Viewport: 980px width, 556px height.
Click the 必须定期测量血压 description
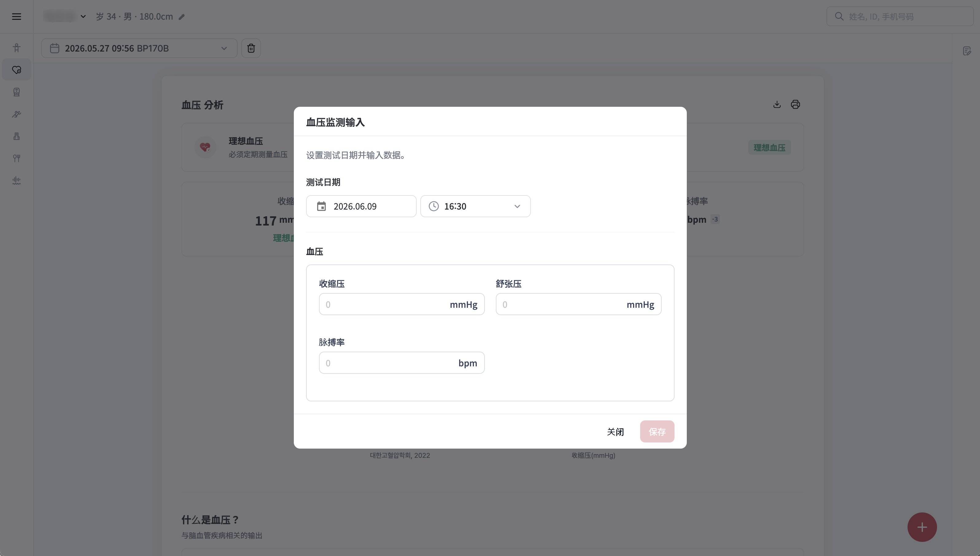click(x=258, y=154)
